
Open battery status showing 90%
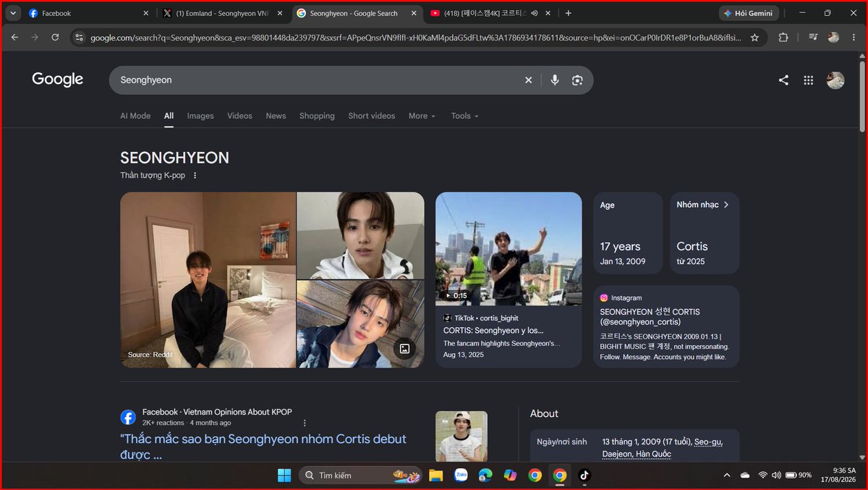799,475
